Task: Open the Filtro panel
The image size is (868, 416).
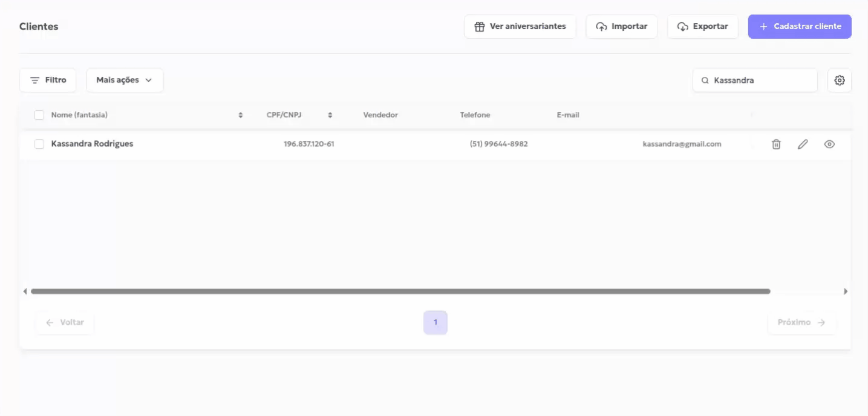Action: click(48, 80)
